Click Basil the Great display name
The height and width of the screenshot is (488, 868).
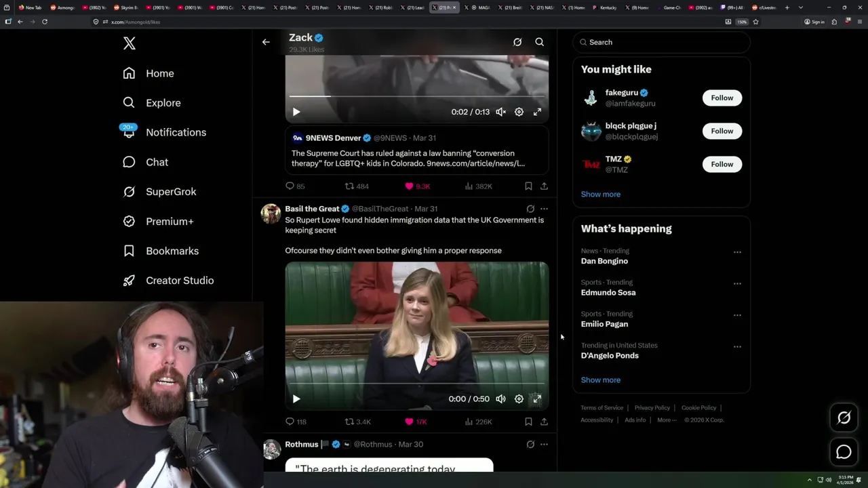pos(312,209)
